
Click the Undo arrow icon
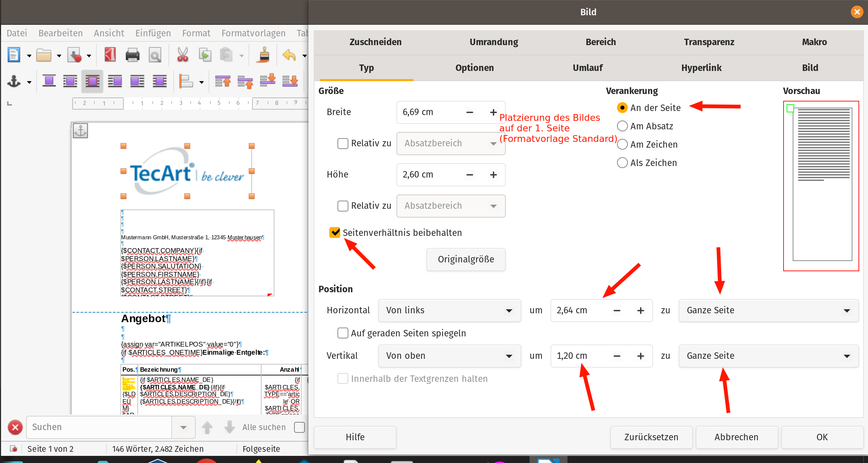point(289,55)
